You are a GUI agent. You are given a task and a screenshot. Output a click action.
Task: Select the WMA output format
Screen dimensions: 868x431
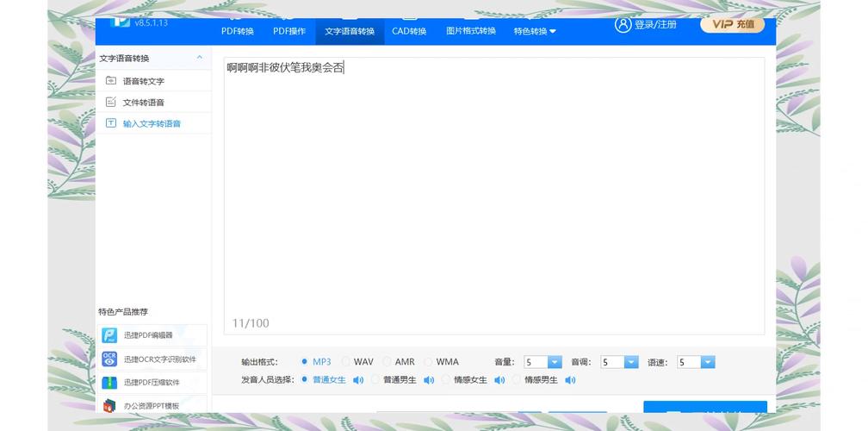442,362
